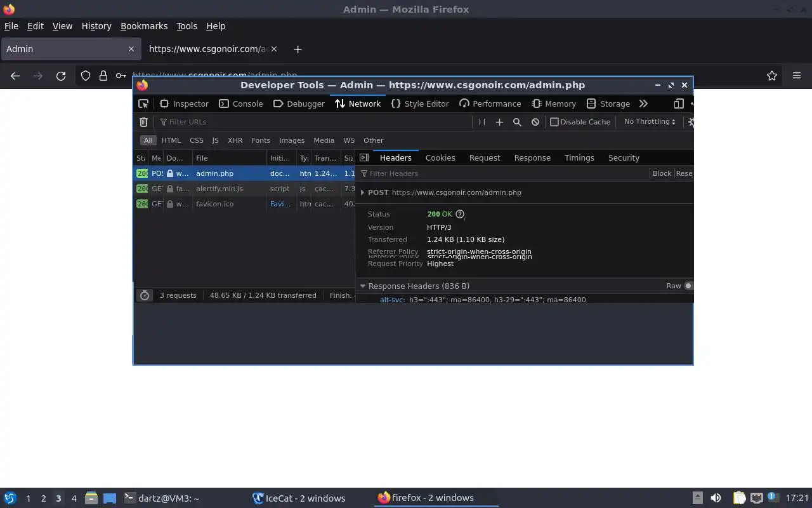Screen dimensions: 812x508
Task: Filter requests by JS type
Action: [215, 140]
